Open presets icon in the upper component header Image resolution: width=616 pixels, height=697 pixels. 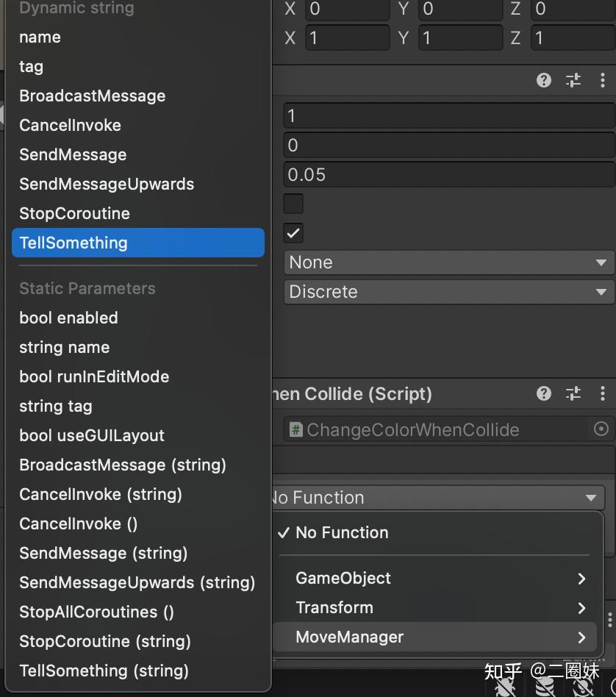pyautogui.click(x=573, y=80)
